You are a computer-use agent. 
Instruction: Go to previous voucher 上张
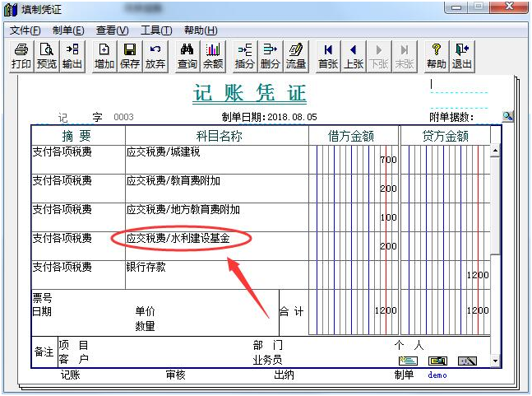coord(354,56)
